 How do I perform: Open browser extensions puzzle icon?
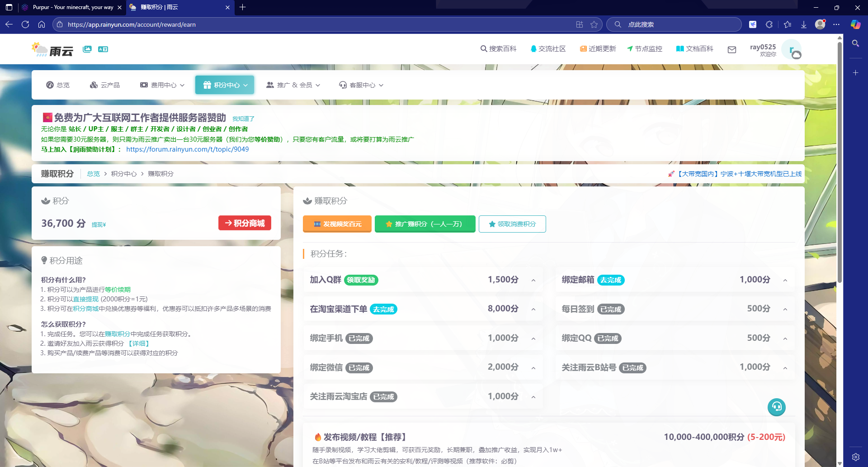pyautogui.click(x=769, y=24)
